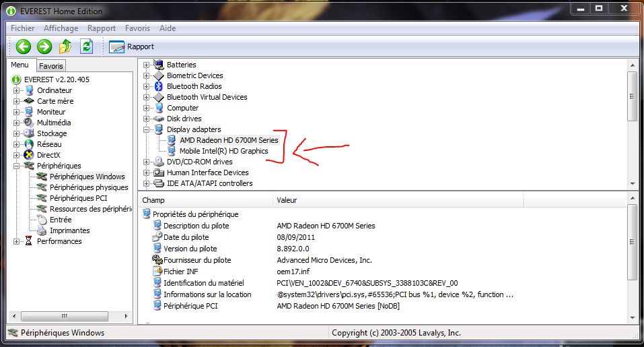Click the device tree scrollbar down arrow
This screenshot has width=644, height=347.
(x=633, y=184)
